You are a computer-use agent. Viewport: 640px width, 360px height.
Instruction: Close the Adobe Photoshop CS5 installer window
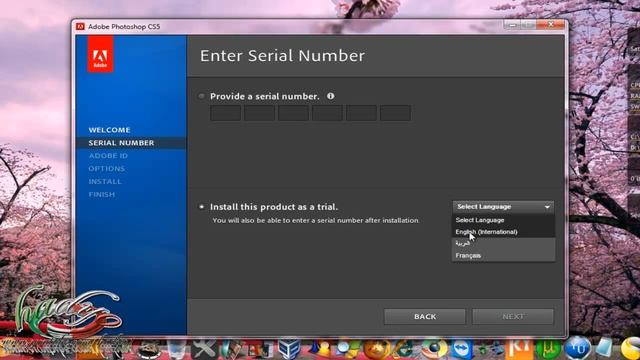pyautogui.click(x=551, y=25)
